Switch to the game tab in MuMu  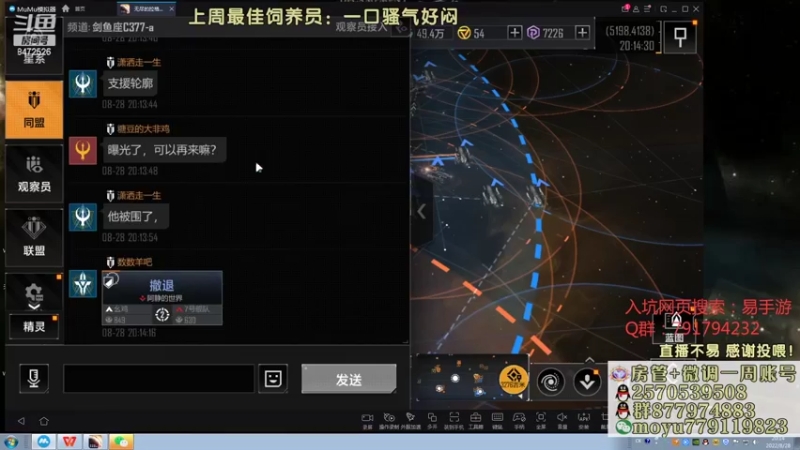point(144,9)
